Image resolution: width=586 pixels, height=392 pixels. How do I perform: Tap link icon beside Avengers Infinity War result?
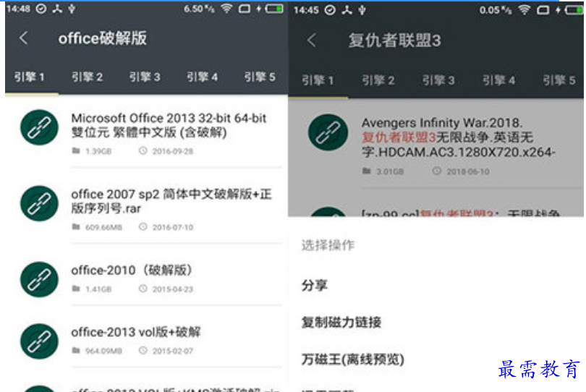click(x=328, y=132)
